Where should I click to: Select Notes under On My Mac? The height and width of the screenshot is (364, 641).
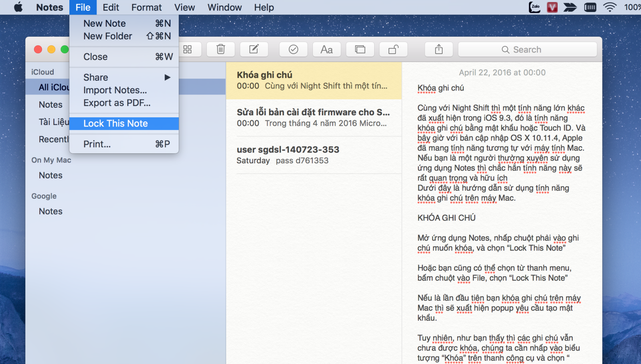pos(50,175)
